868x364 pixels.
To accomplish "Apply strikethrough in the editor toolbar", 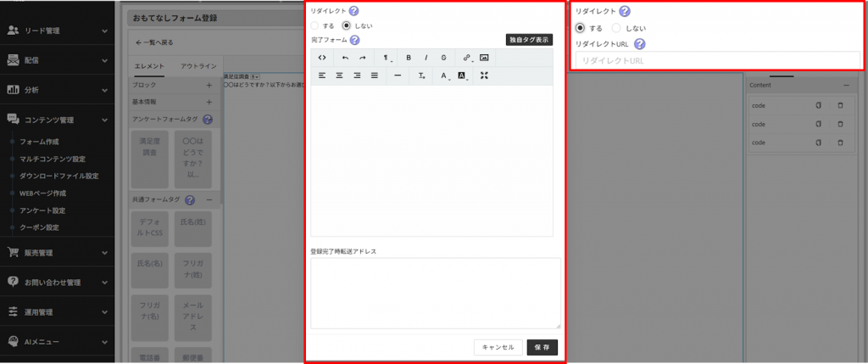I will point(443,58).
